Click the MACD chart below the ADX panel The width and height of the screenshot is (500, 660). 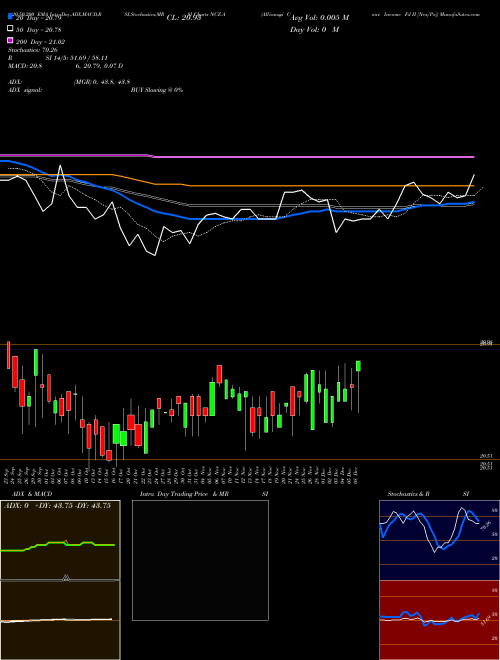point(60,620)
